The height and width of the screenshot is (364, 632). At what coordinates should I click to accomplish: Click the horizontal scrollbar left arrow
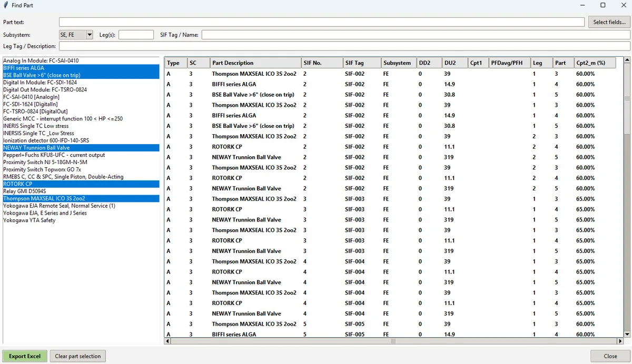click(x=168, y=341)
